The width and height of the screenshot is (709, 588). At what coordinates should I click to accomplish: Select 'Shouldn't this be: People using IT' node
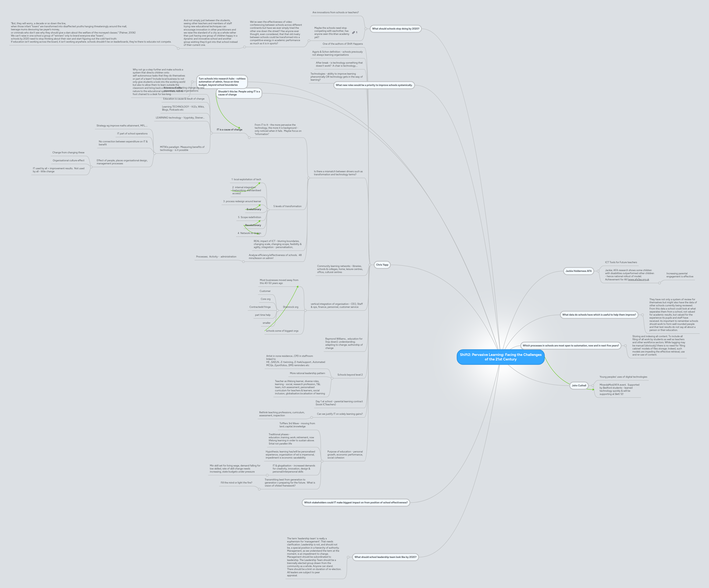point(239,93)
